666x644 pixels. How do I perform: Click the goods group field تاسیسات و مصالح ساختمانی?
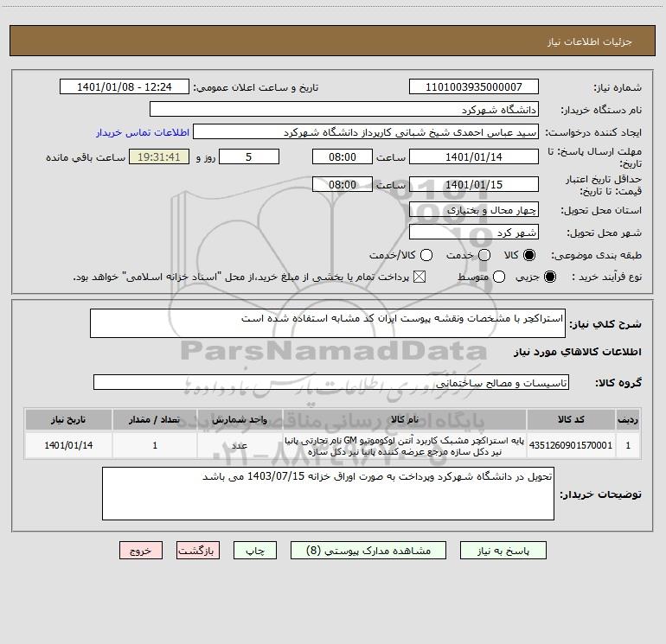[331, 382]
